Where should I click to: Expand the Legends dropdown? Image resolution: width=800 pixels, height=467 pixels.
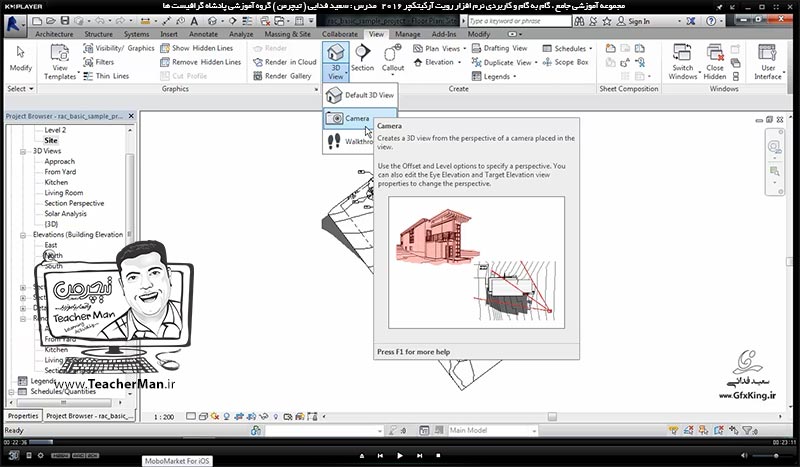pos(514,77)
